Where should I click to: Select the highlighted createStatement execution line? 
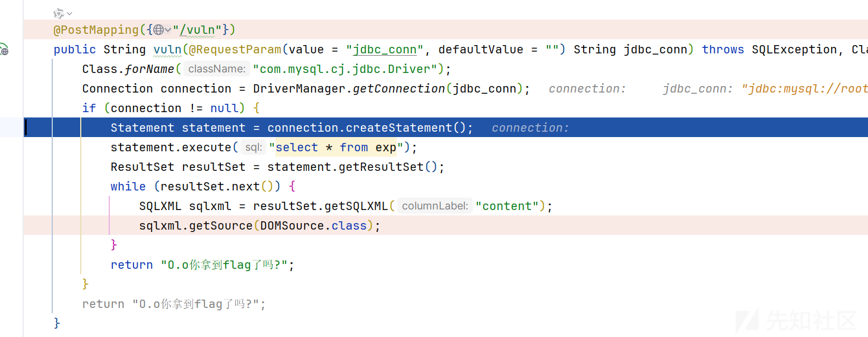coord(446,128)
